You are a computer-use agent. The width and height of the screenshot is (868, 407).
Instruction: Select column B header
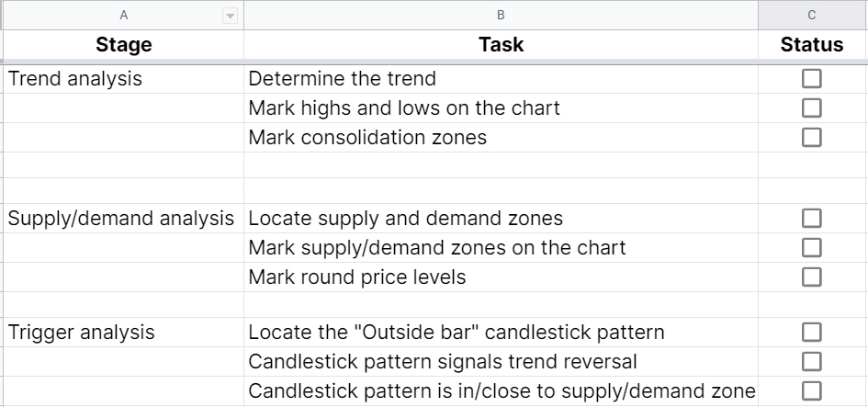[x=501, y=16]
